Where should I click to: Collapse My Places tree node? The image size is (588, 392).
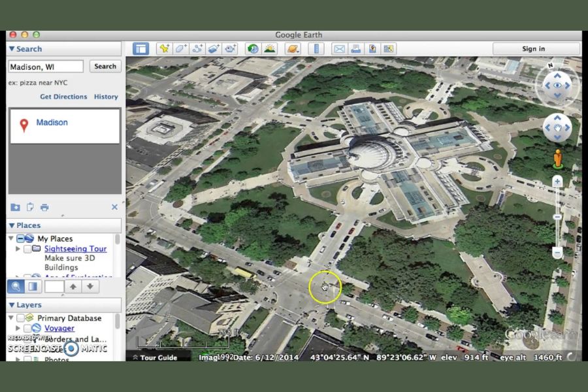(x=11, y=238)
